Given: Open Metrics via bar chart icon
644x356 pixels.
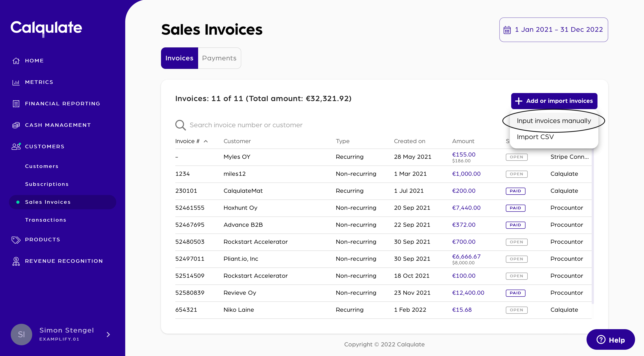Looking at the screenshot, I should 16,82.
